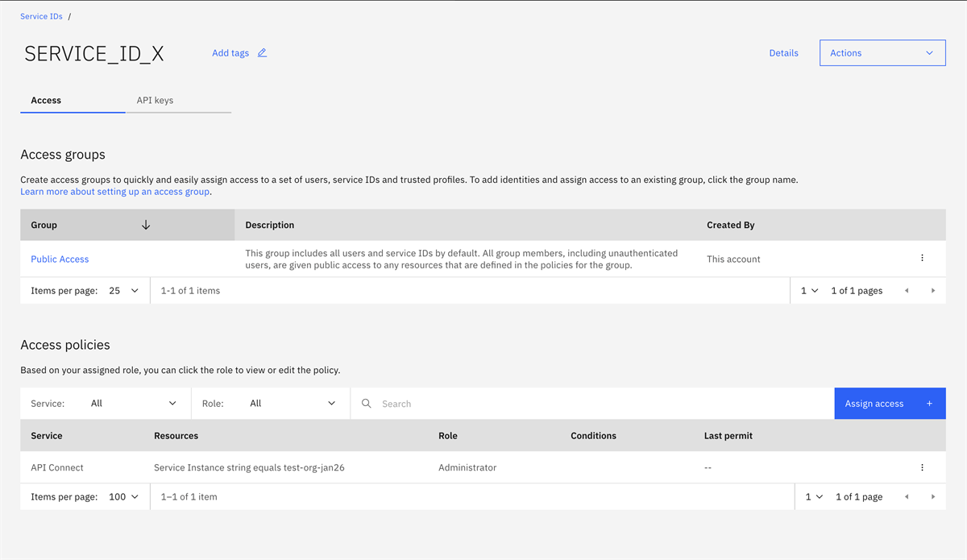The height and width of the screenshot is (560, 967).
Task: Click the sort arrow in Group column header
Action: coord(146,225)
